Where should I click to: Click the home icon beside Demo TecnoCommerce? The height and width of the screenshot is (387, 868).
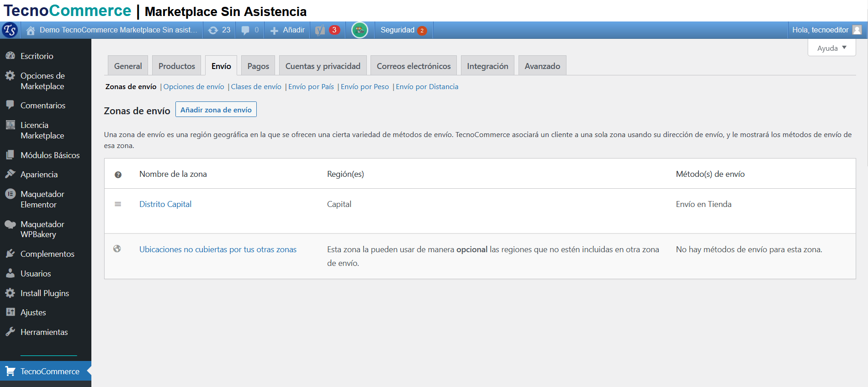click(31, 30)
